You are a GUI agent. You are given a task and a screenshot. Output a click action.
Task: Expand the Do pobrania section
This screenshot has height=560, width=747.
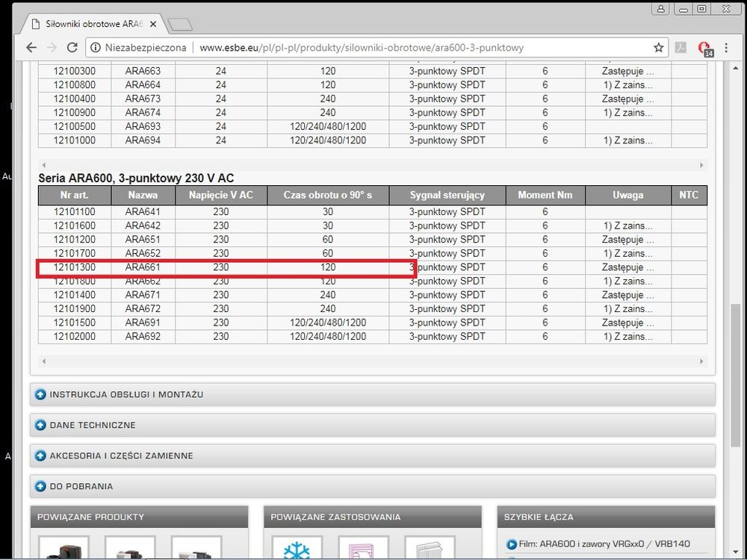(81, 486)
